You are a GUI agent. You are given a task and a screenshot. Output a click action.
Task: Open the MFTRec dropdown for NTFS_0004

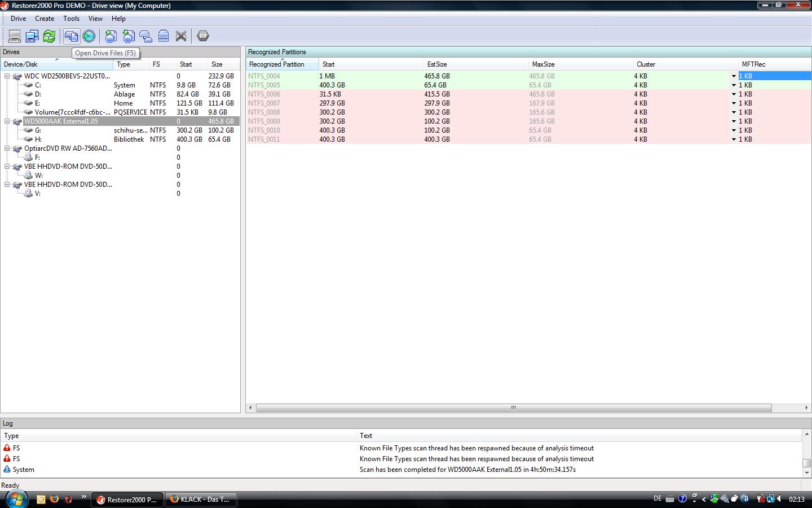pos(734,76)
